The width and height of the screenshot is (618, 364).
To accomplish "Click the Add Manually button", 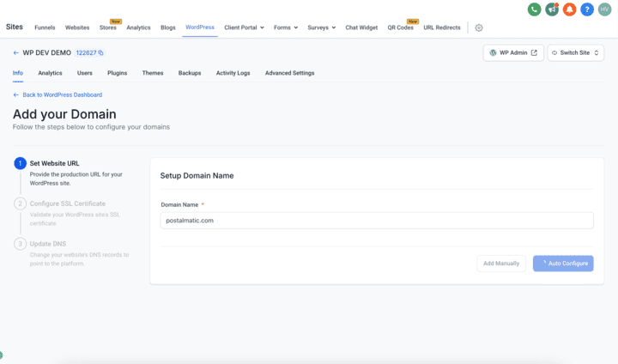I will pos(501,264).
